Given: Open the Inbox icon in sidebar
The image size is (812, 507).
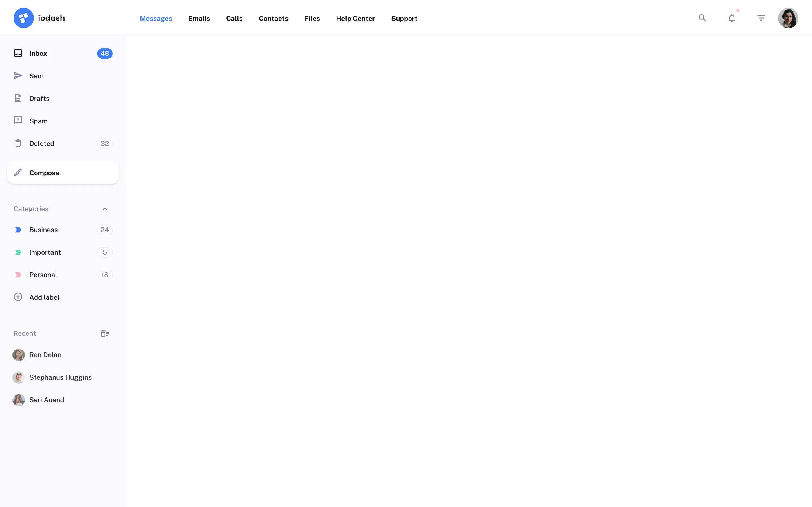Looking at the screenshot, I should pos(18,53).
